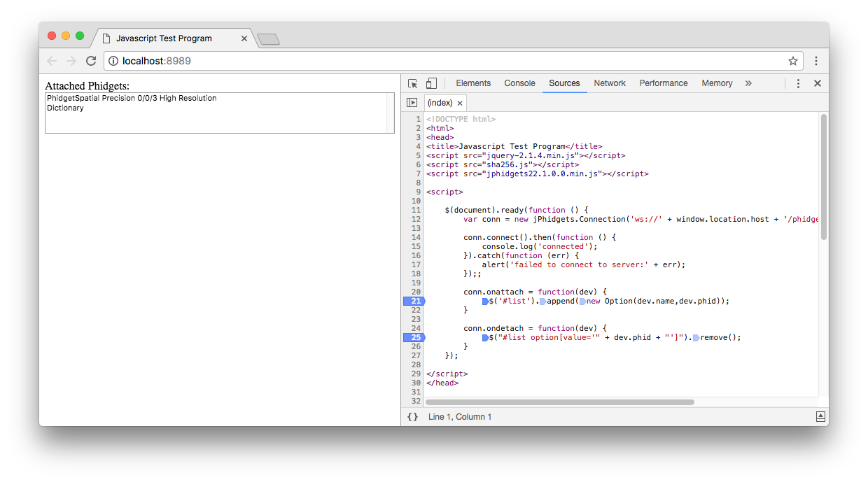Image resolution: width=868 pixels, height=482 pixels.
Task: Click inline breakpoint marker before new Option
Action: coord(582,301)
